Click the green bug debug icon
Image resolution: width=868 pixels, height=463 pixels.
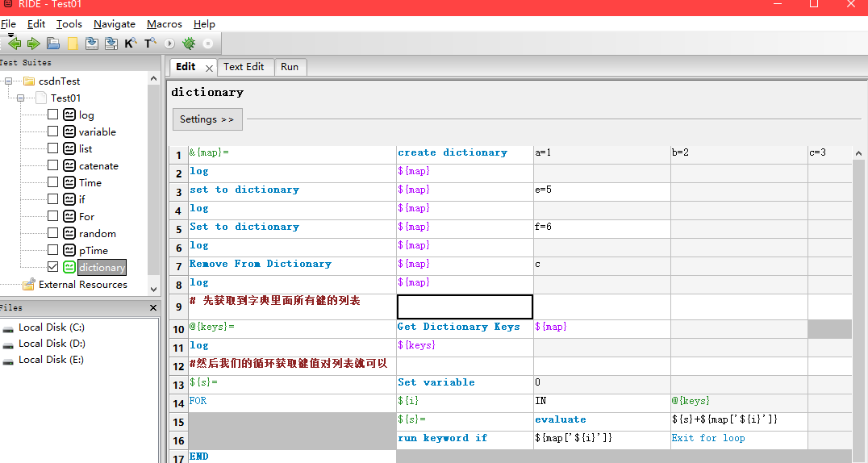(189, 44)
